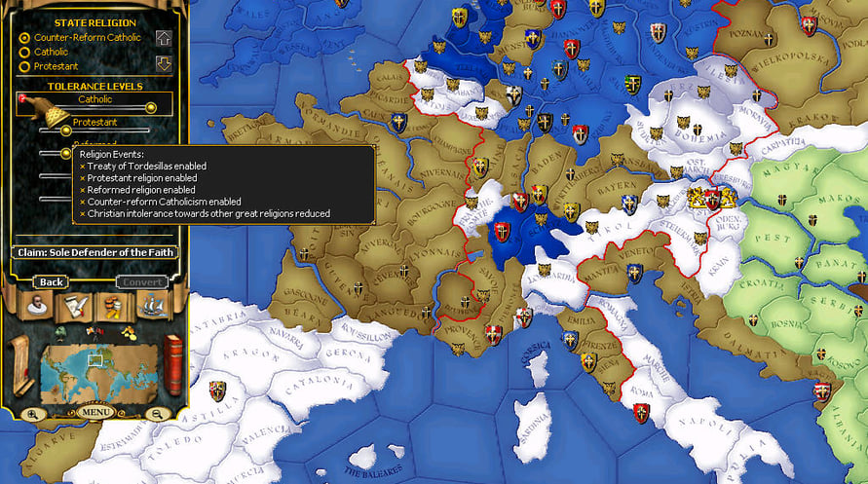Select the yellow shield beside Siena

point(588,362)
